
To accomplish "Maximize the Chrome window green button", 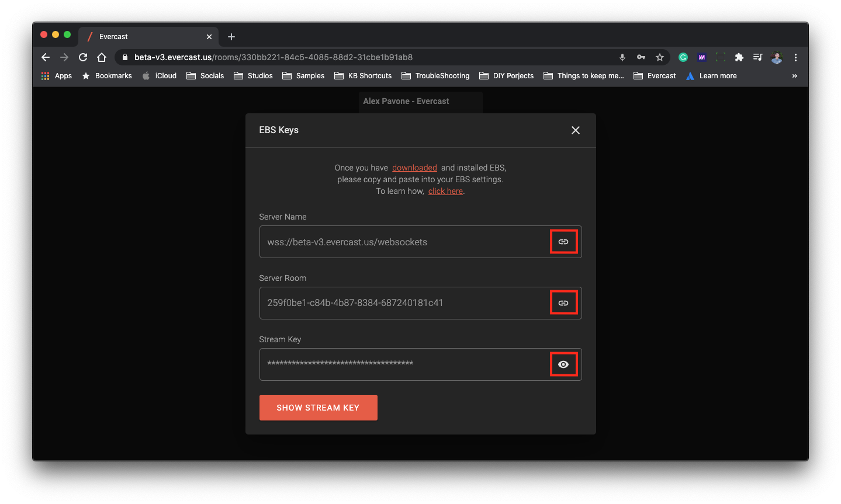I will click(67, 35).
